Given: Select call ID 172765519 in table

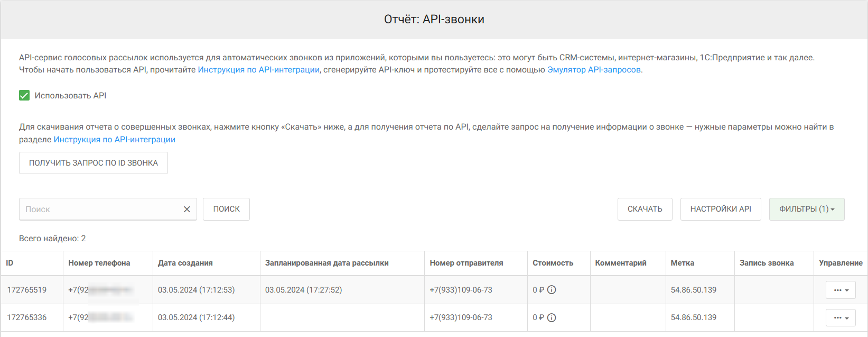Looking at the screenshot, I should click(x=27, y=290).
